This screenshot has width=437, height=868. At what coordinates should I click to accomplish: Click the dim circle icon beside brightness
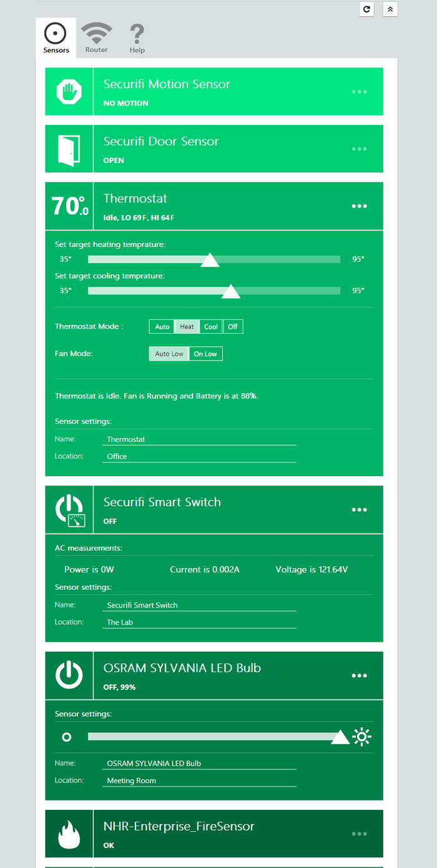pos(67,737)
